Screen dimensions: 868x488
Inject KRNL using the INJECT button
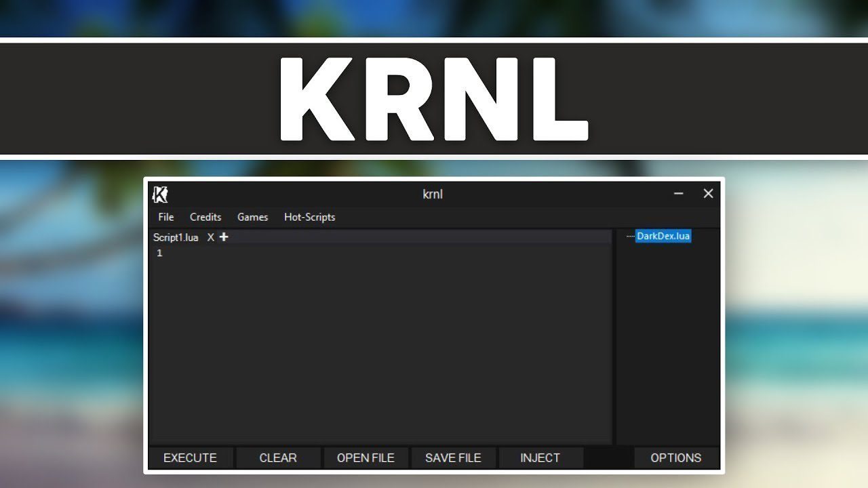pos(540,457)
